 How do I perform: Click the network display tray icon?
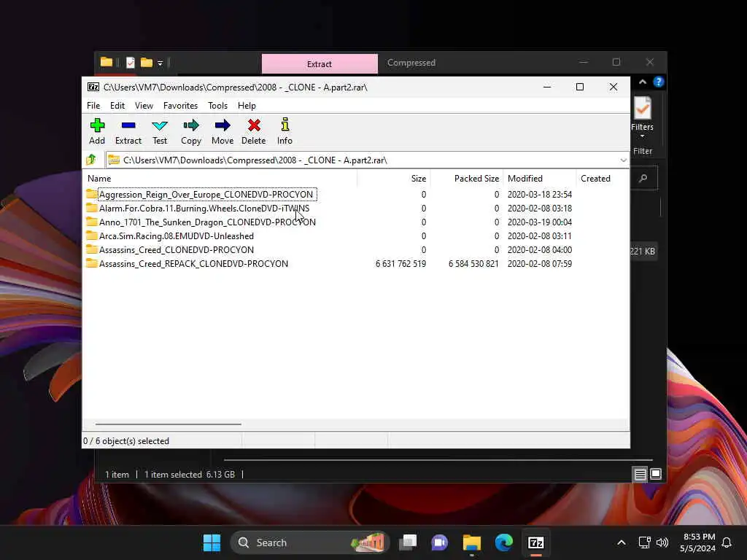644,542
